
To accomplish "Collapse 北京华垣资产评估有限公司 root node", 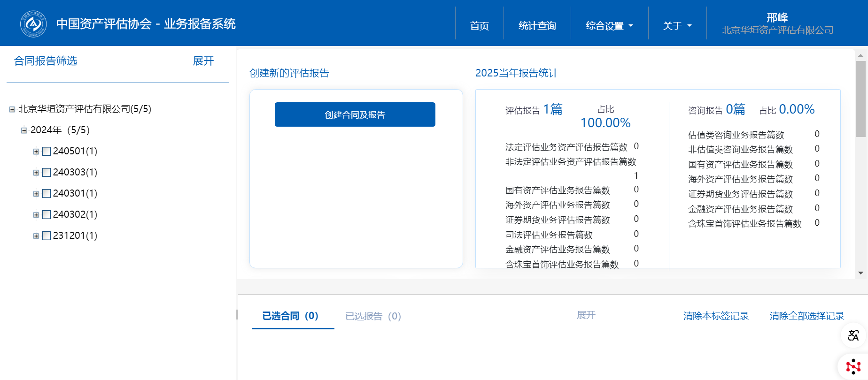I will coord(12,109).
